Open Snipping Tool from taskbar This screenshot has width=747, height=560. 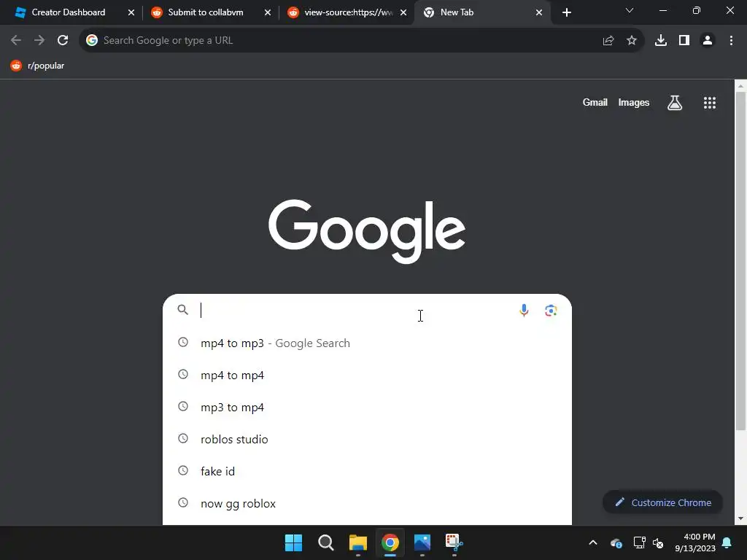[454, 542]
